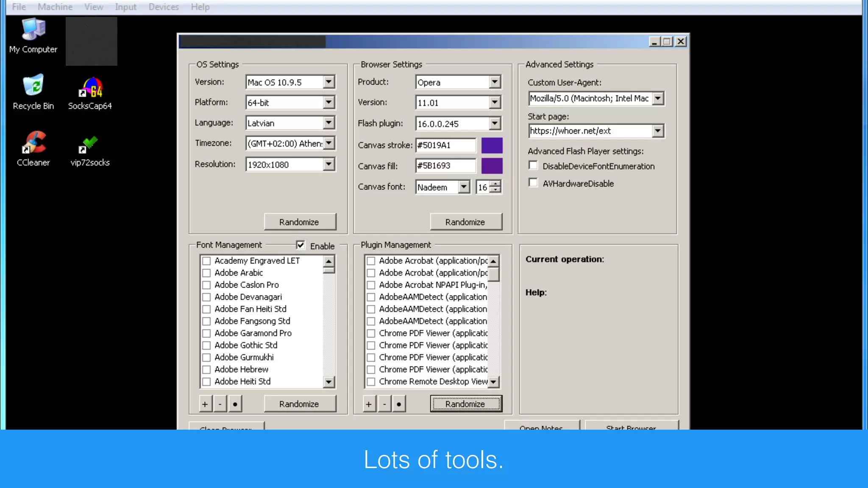Screen dimensions: 868x488
Task: Open the Help menu
Action: pyautogui.click(x=200, y=7)
